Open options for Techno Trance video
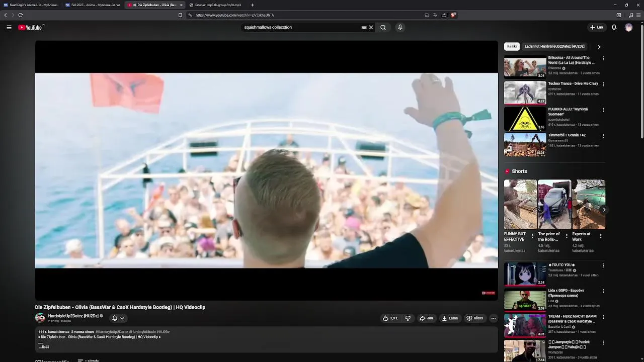 click(603, 84)
